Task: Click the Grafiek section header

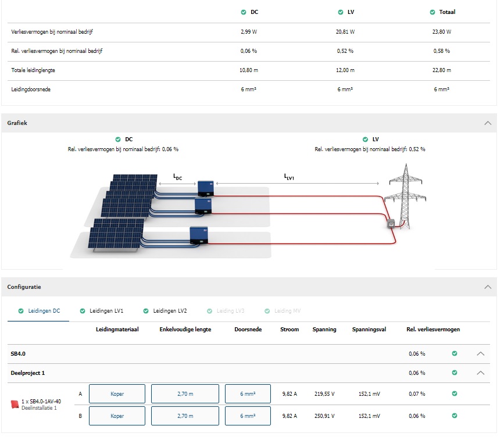Action: (249, 123)
